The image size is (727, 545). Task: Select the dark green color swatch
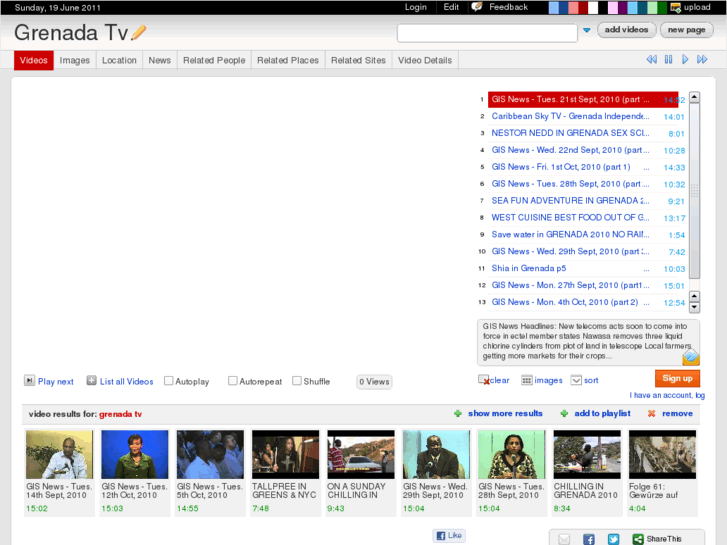[x=662, y=7]
